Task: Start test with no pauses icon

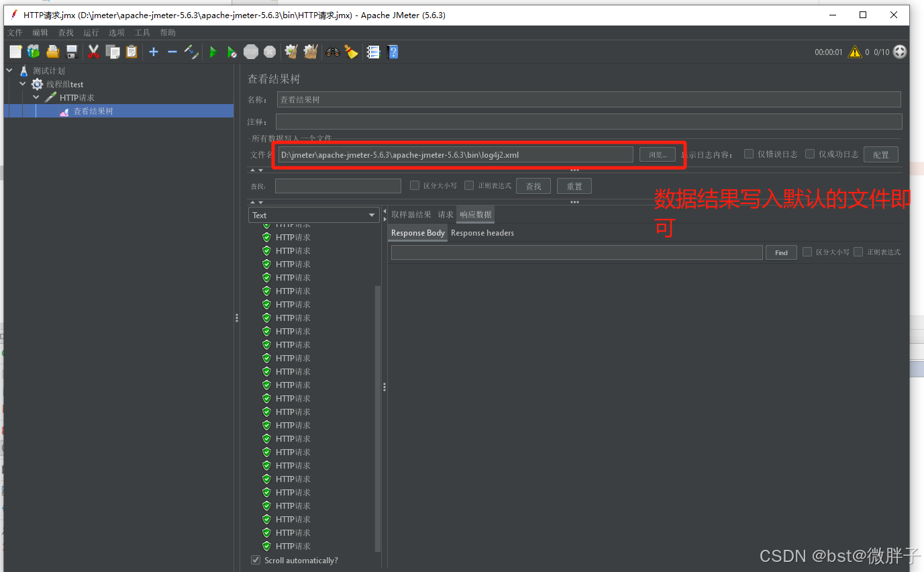Action: click(x=232, y=52)
